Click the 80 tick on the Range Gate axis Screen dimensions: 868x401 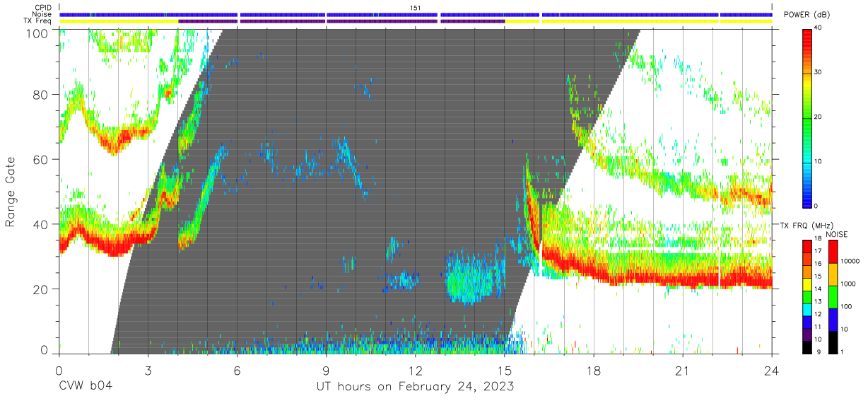[41, 94]
